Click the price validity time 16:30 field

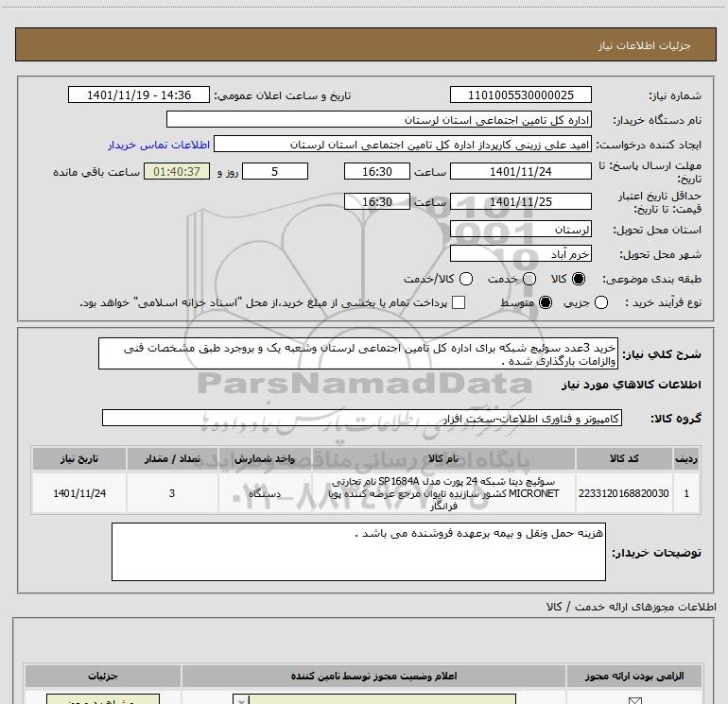(x=377, y=202)
